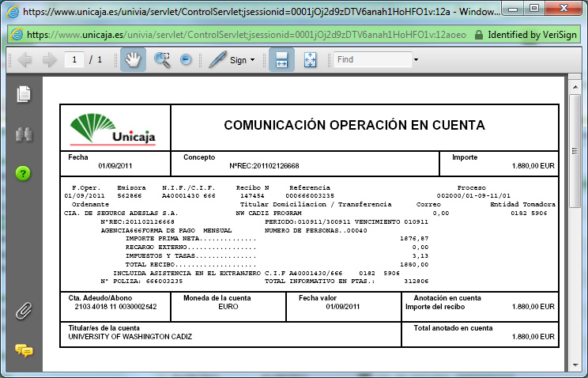Click the address bar URL

coord(247,35)
